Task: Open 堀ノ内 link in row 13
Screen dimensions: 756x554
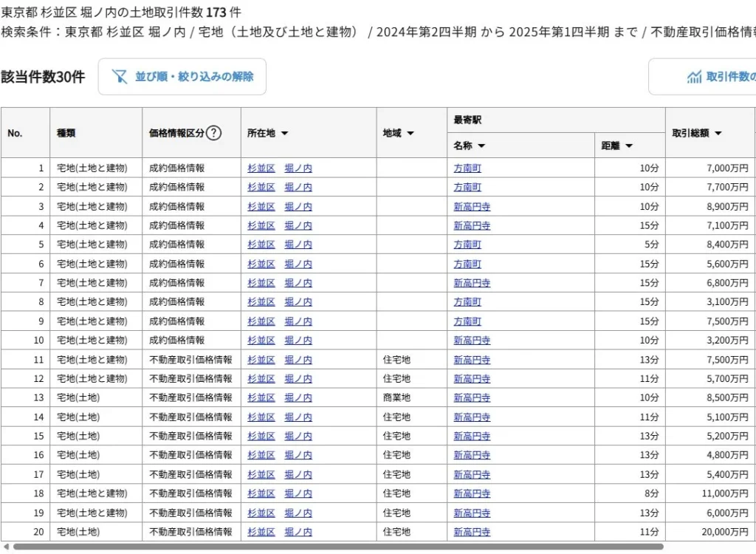Action: [x=298, y=397]
